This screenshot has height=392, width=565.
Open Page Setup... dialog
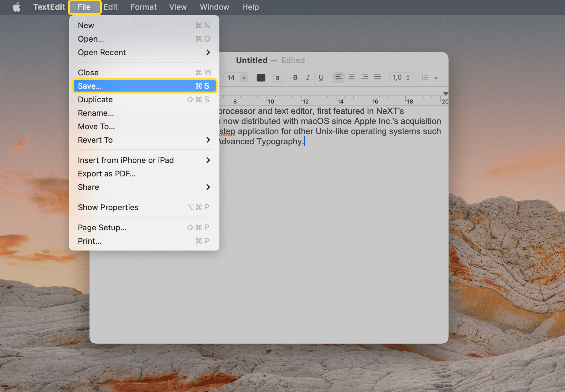click(144, 228)
